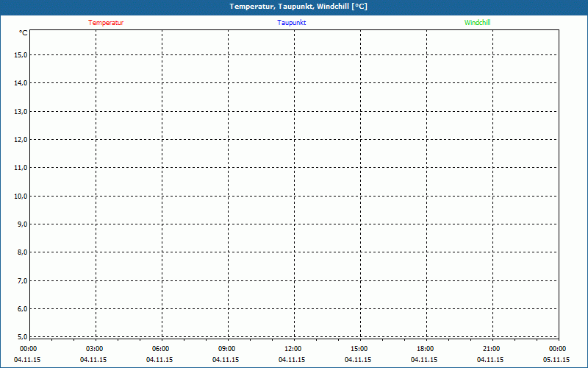Click the 15,0 y-axis value
Image resolution: width=588 pixels, height=368 pixels.
click(21, 54)
